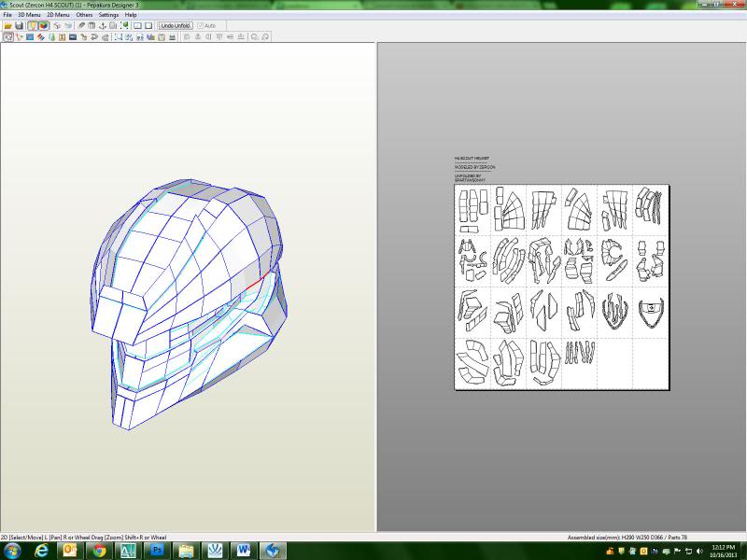Click the red and blue striped tool icon
Image resolution: width=747 pixels, height=560 pixels.
point(40,36)
